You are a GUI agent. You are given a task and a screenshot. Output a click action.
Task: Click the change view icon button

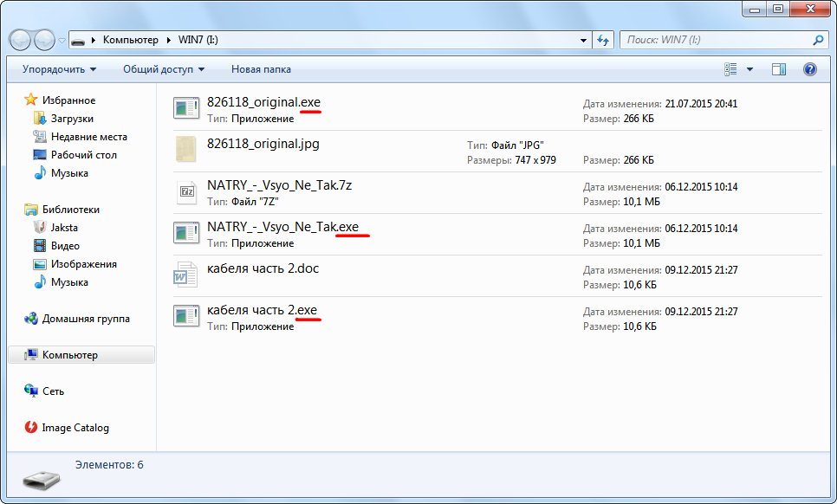click(730, 69)
